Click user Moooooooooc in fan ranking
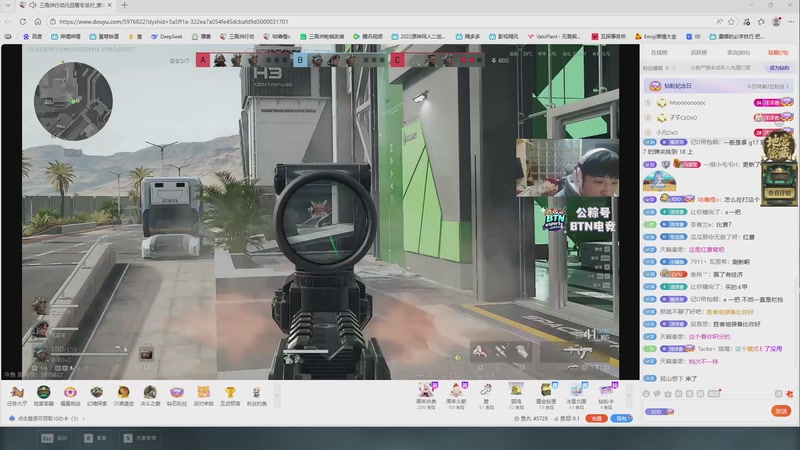This screenshot has width=800, height=450. point(687,103)
